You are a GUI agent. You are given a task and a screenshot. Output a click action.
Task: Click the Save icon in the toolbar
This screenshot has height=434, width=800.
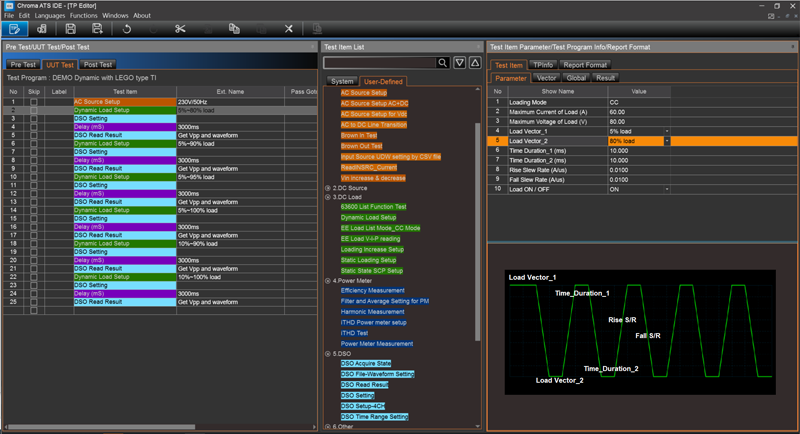71,30
